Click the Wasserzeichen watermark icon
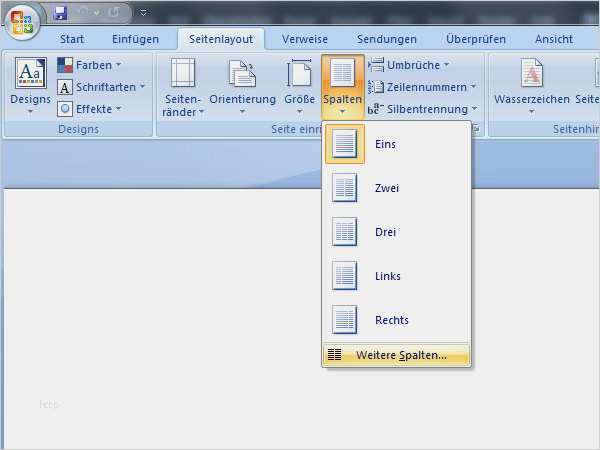Image resolution: width=600 pixels, height=450 pixels. (531, 76)
